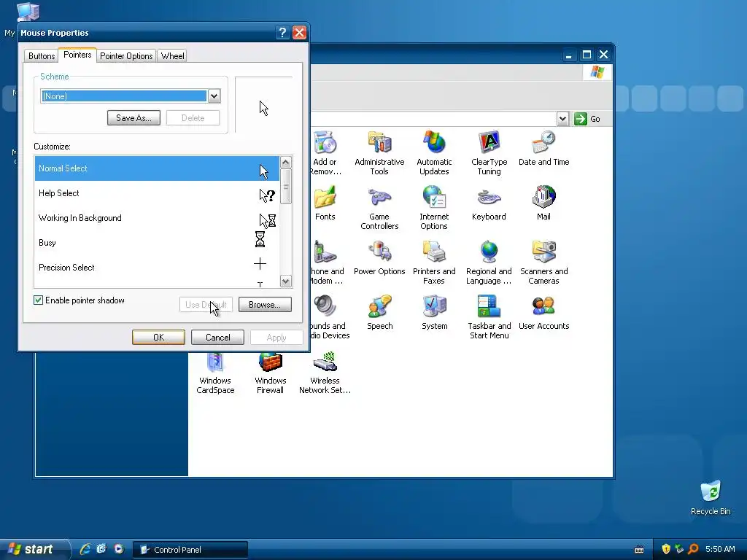Launch Internet Explorer from quick launch
747x560 pixels.
point(85,549)
